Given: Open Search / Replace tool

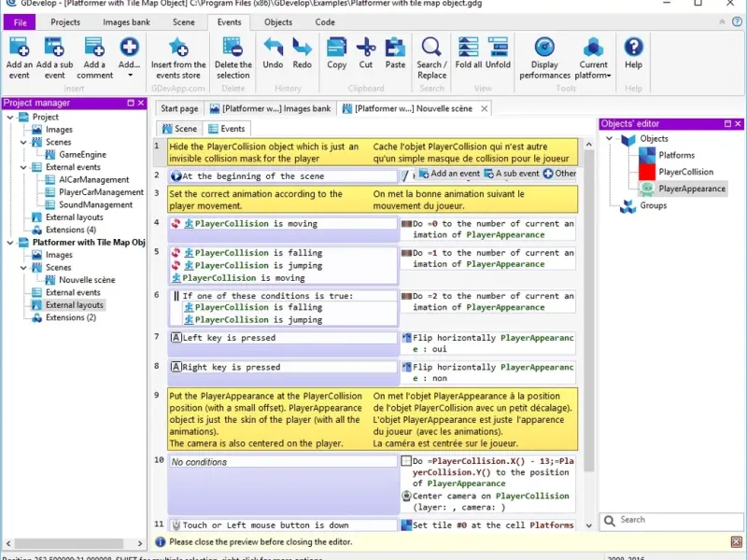Looking at the screenshot, I should (x=431, y=57).
